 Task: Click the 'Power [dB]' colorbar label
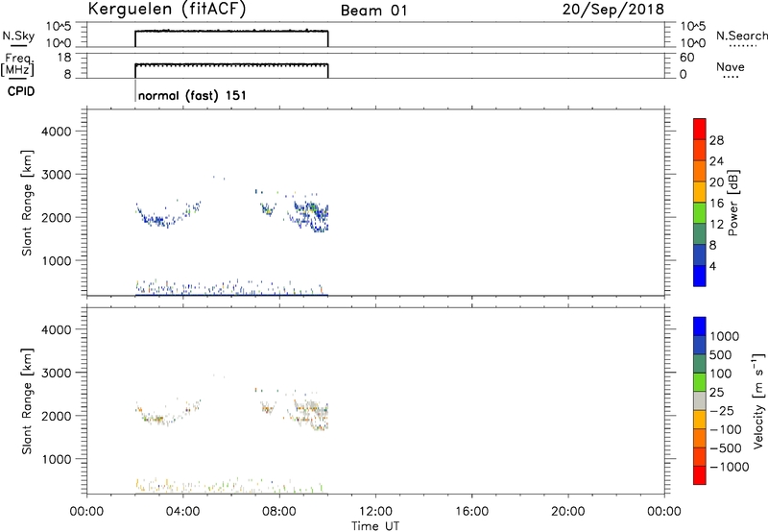tap(732, 203)
